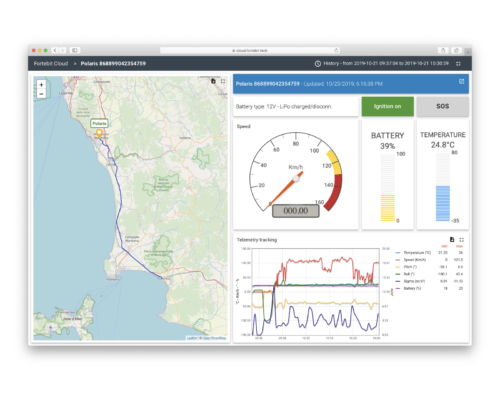The image size is (500, 401).
Task: Click the battery level gauge bar
Action: click(x=388, y=187)
